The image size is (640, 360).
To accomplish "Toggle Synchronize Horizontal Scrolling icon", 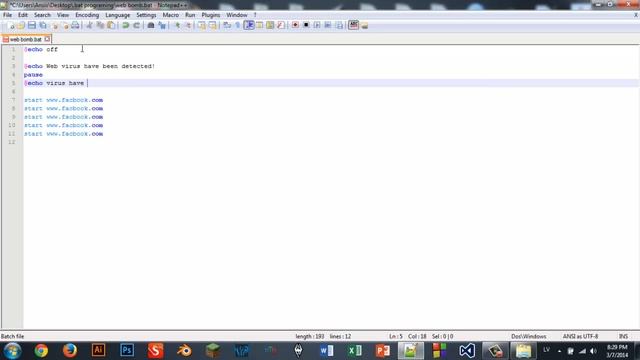I will coord(213,25).
